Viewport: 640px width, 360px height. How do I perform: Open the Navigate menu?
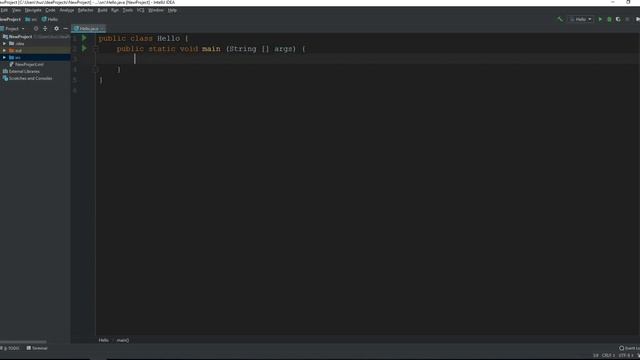33,10
